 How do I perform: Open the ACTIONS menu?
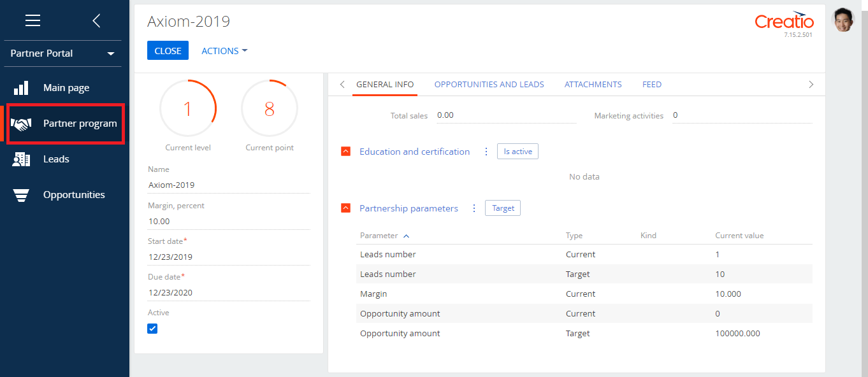pyautogui.click(x=224, y=50)
